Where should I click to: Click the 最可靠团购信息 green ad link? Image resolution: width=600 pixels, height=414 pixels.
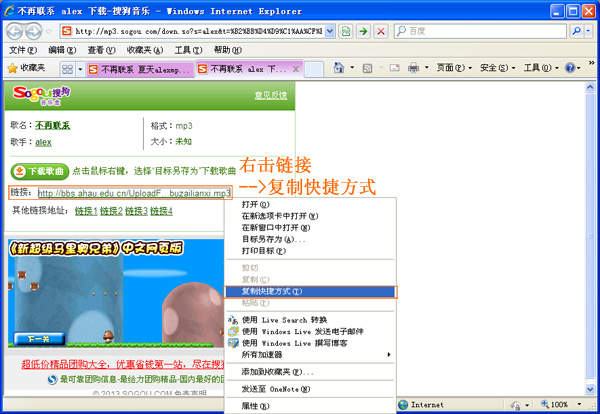[142, 380]
